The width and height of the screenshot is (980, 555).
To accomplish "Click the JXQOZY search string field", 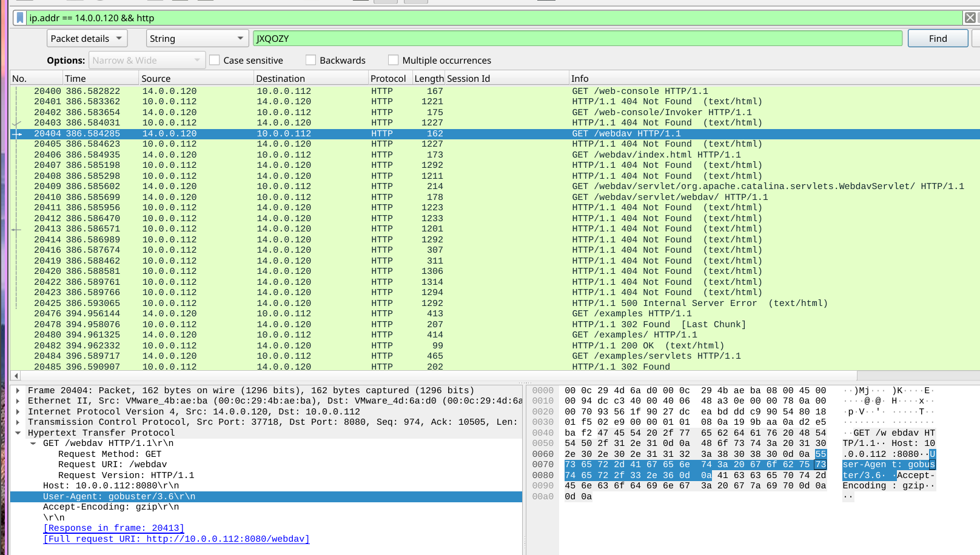I will [x=576, y=38].
